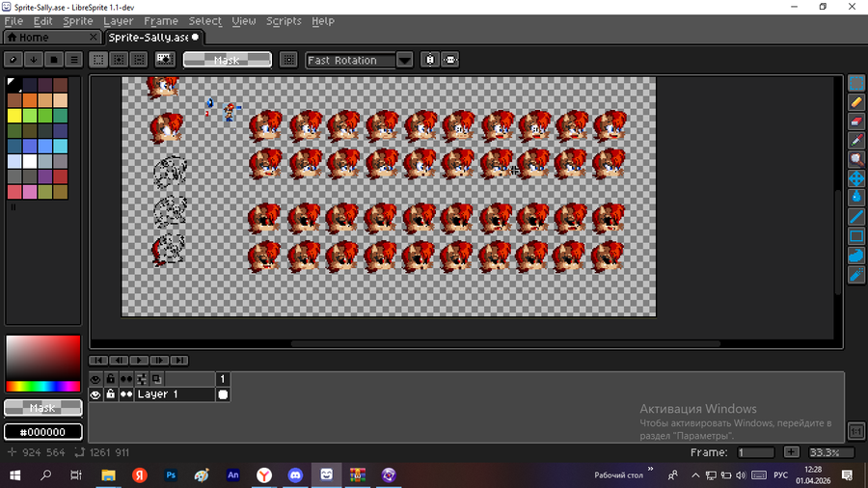Click the 1:1 zoom icon at bottom right
868x488 pixels.
click(x=855, y=431)
